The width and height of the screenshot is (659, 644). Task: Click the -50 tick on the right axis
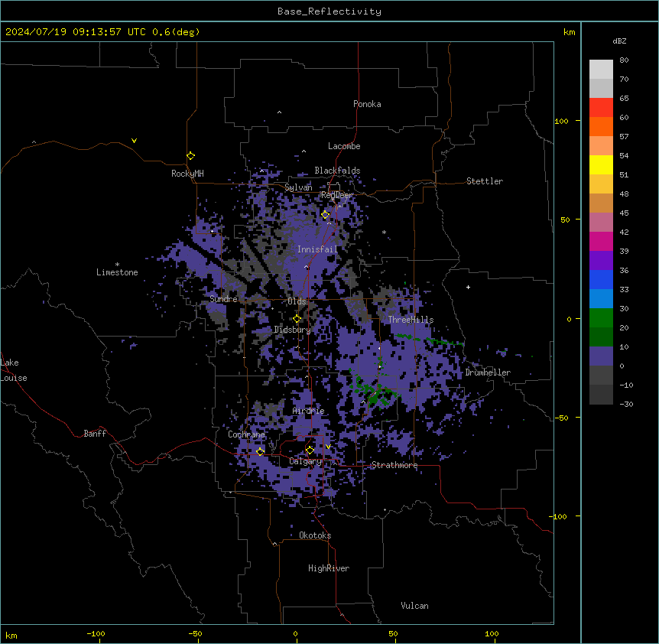[x=561, y=418]
